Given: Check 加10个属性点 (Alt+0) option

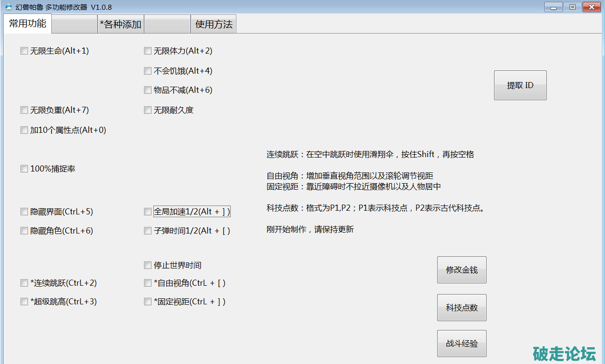Looking at the screenshot, I should (x=24, y=130).
